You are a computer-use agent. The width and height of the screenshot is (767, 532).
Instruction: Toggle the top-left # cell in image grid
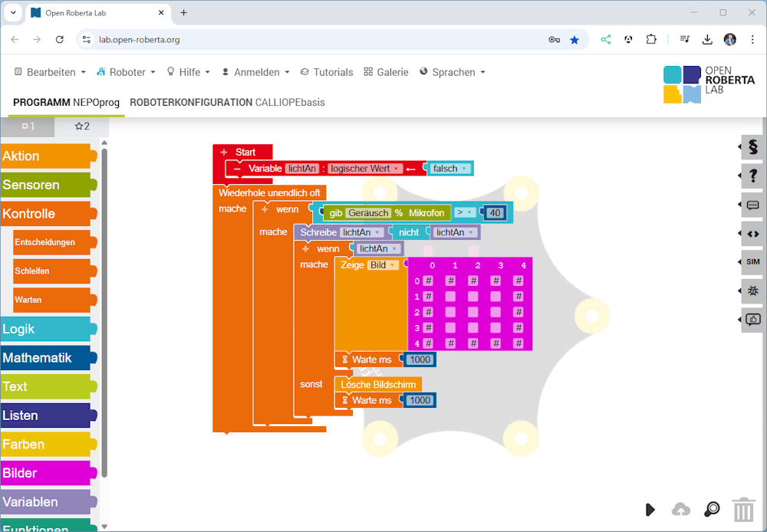point(428,281)
